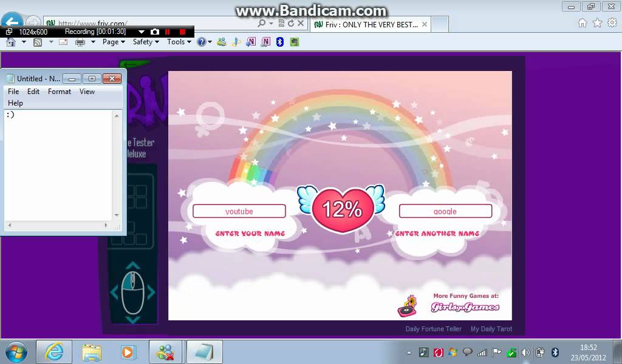Screen dimensions: 622x364
Task: Expand the Home button dropdown arrow
Action: 24,42
